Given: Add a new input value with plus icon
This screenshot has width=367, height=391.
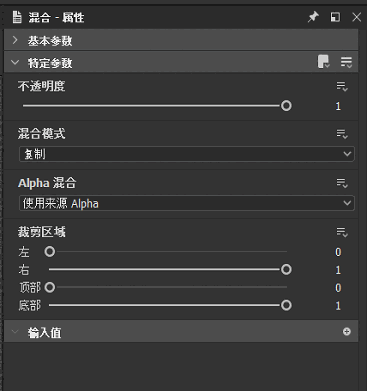Looking at the screenshot, I should point(347,331).
